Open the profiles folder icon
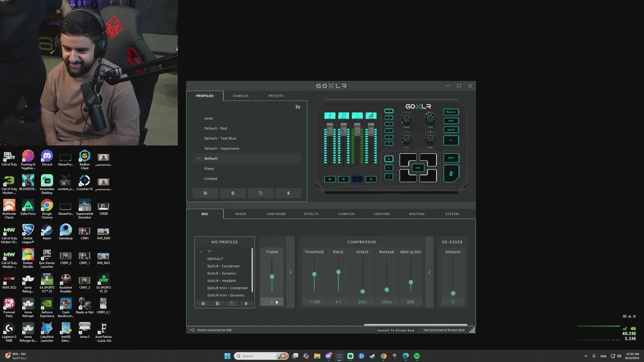Screen dimensions: 644x362 pyautogui.click(x=298, y=107)
